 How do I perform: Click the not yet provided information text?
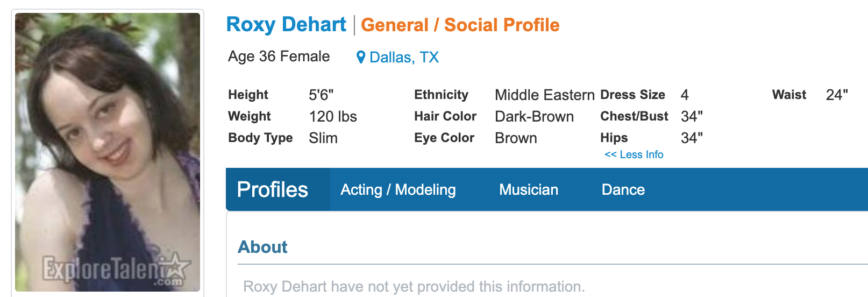(x=414, y=286)
